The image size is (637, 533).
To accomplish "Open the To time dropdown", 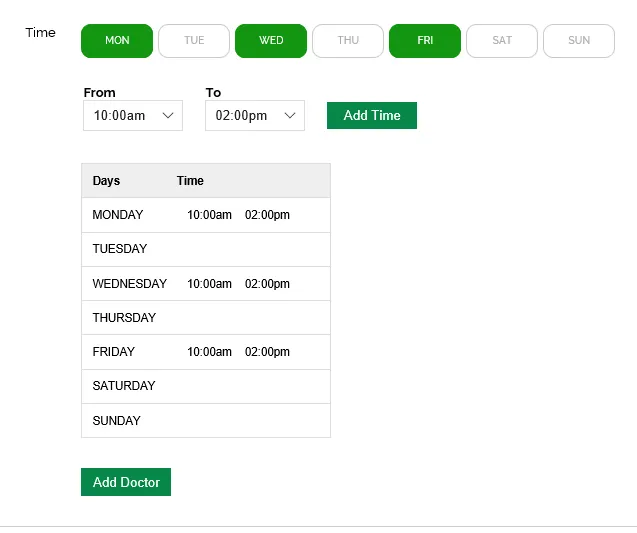I will tap(255, 116).
